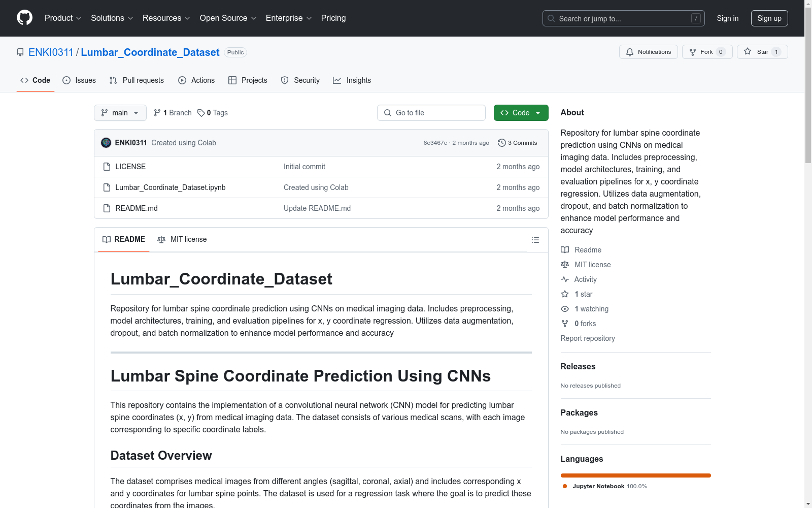The image size is (812, 508).
Task: Click the Readme link in About sidebar
Action: (x=581, y=250)
